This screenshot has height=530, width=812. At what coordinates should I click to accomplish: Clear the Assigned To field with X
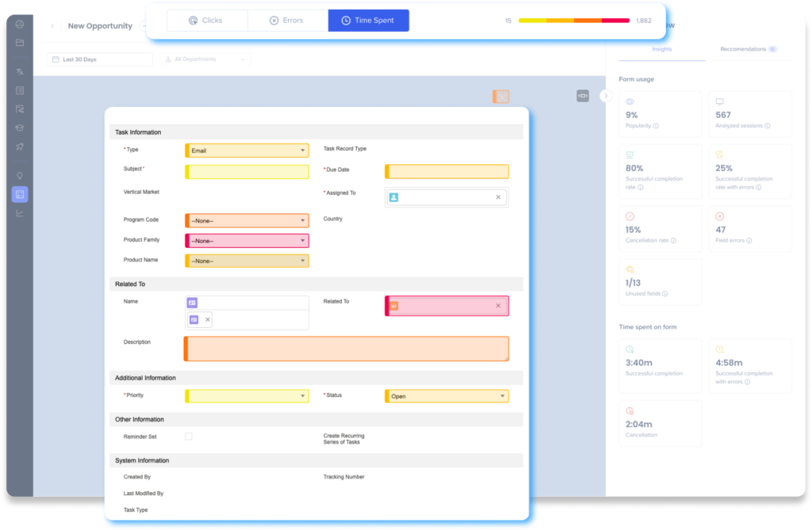point(498,197)
